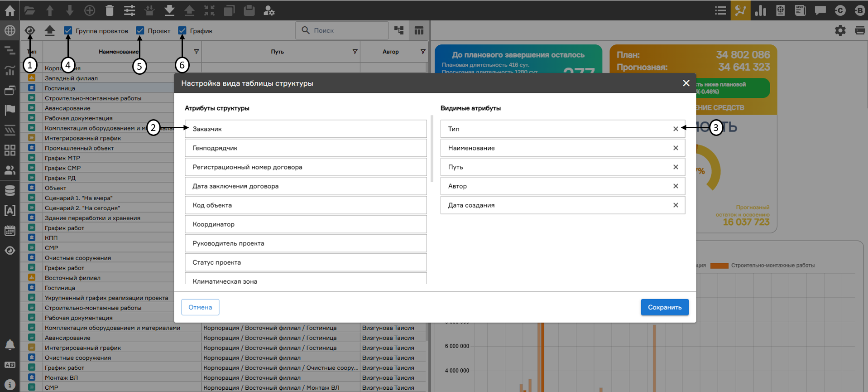Open the notifications bell icon

pos(10,345)
